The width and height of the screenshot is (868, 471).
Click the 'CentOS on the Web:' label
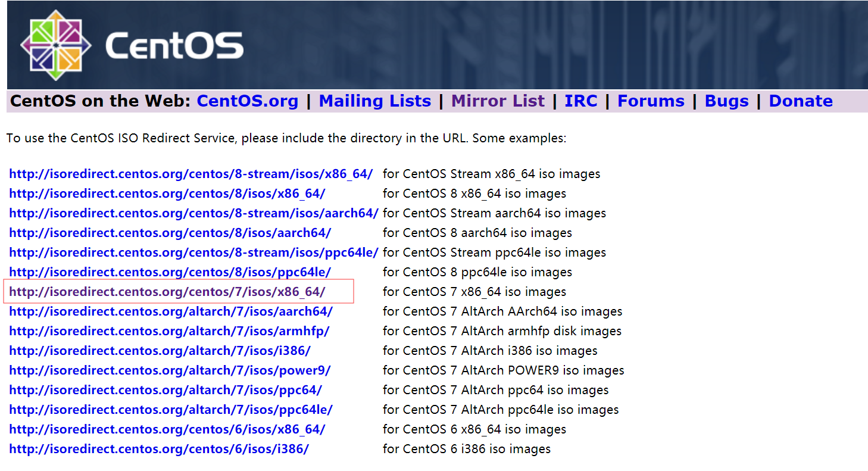[101, 101]
